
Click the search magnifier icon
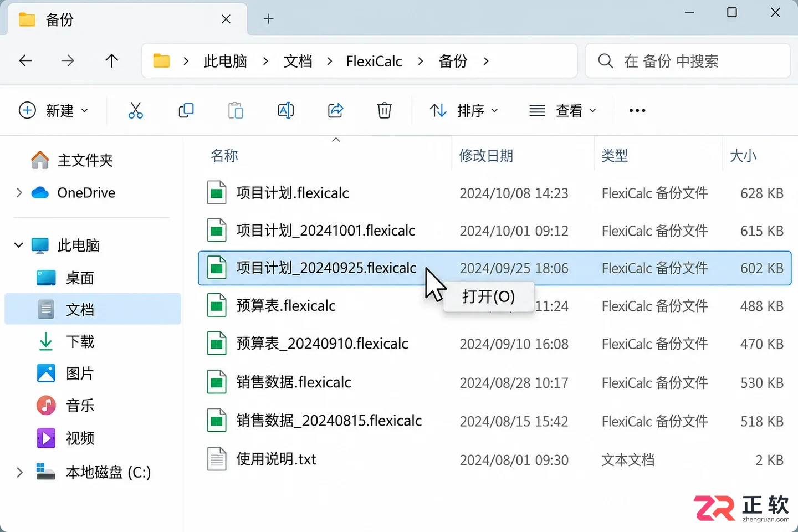coord(606,60)
